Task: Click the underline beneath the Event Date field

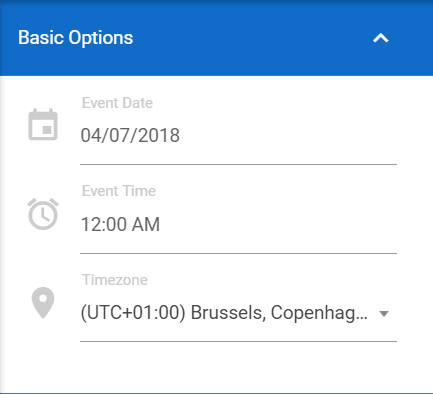Action: click(238, 164)
